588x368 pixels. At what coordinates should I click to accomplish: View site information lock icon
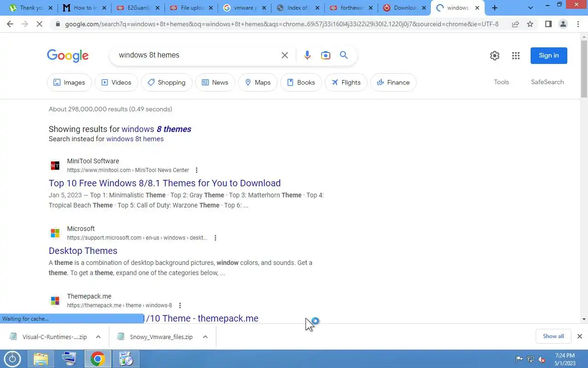coord(58,24)
